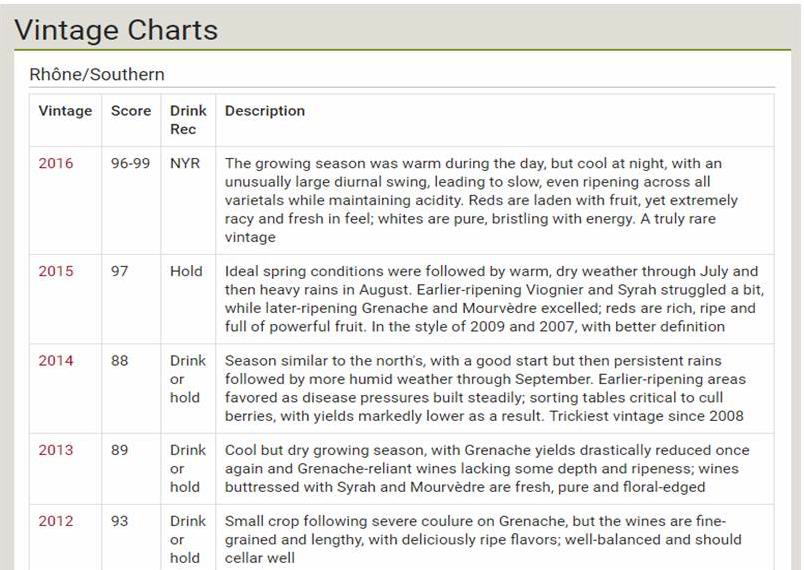Click the score 93 cell
Image resolution: width=804 pixels, height=570 pixels.
pos(119,521)
